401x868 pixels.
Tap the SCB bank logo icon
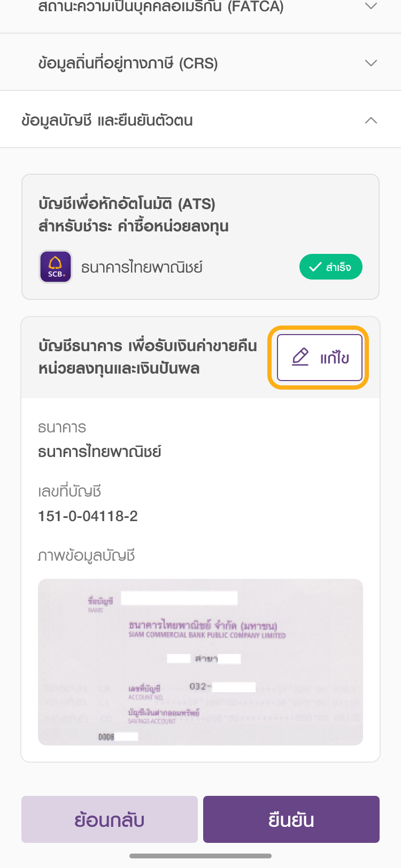[56, 267]
